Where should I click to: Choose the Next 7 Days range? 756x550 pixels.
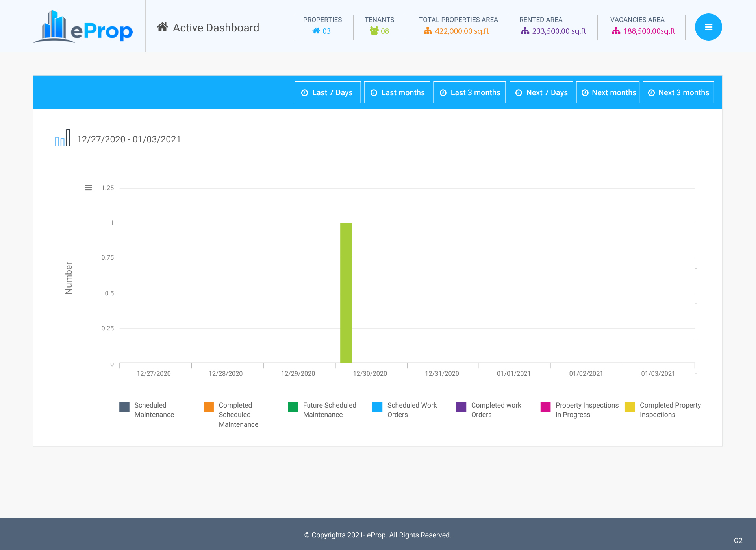541,92
